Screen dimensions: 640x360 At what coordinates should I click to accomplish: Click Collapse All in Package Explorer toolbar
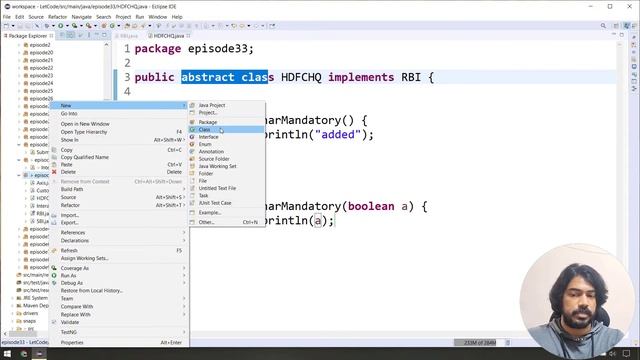pos(62,36)
